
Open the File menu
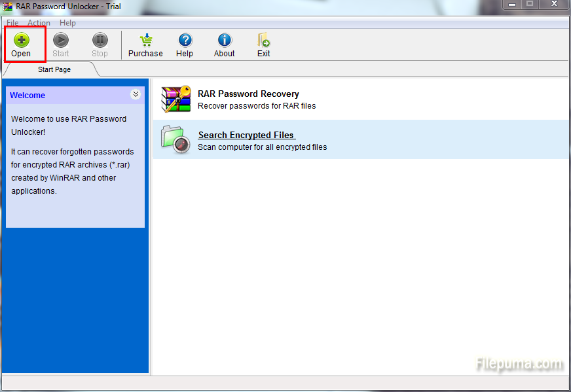pyautogui.click(x=12, y=23)
